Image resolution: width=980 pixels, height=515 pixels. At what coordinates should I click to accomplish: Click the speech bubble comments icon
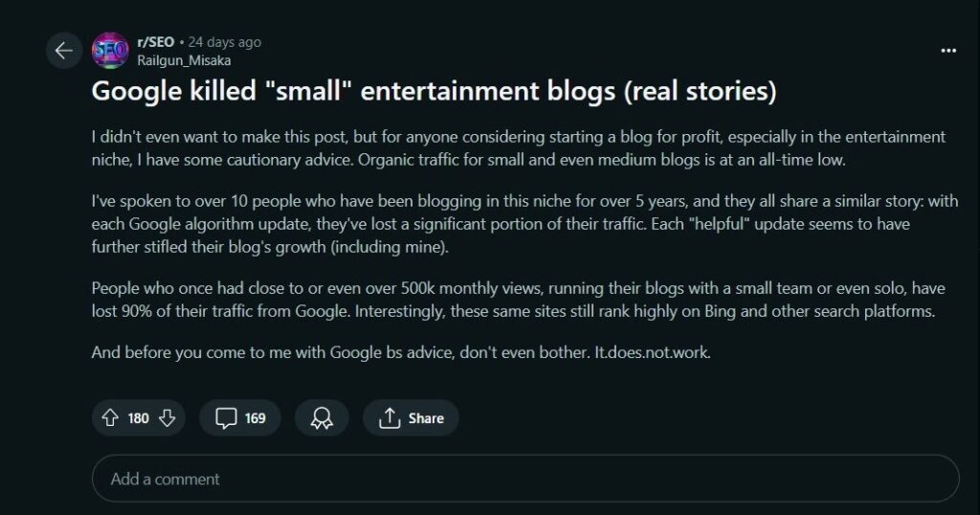click(226, 417)
